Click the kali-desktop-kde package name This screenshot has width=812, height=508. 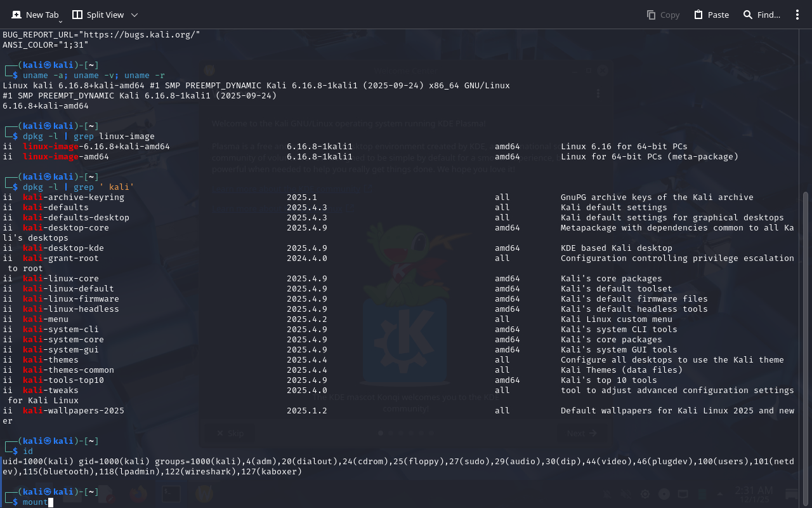[x=63, y=248]
